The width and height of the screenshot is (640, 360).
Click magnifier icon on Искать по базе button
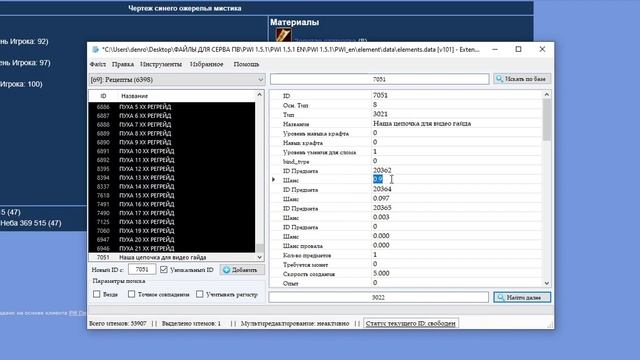(500, 79)
